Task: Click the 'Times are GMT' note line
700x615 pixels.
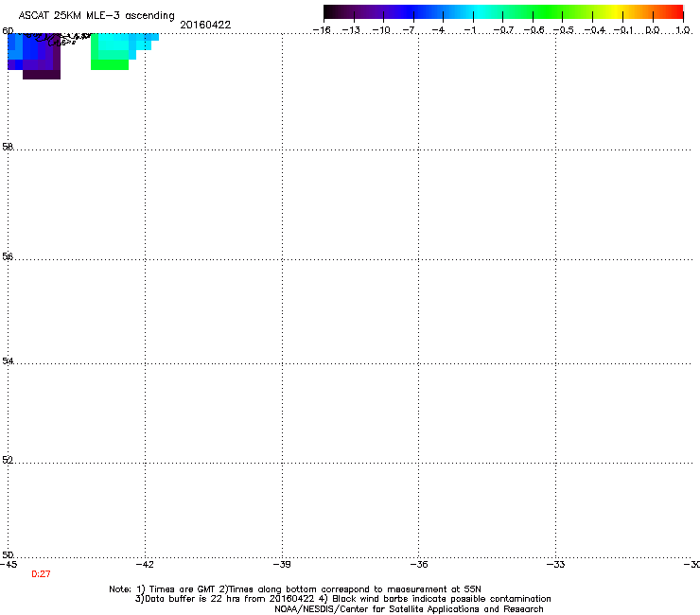Action: pyautogui.click(x=295, y=589)
